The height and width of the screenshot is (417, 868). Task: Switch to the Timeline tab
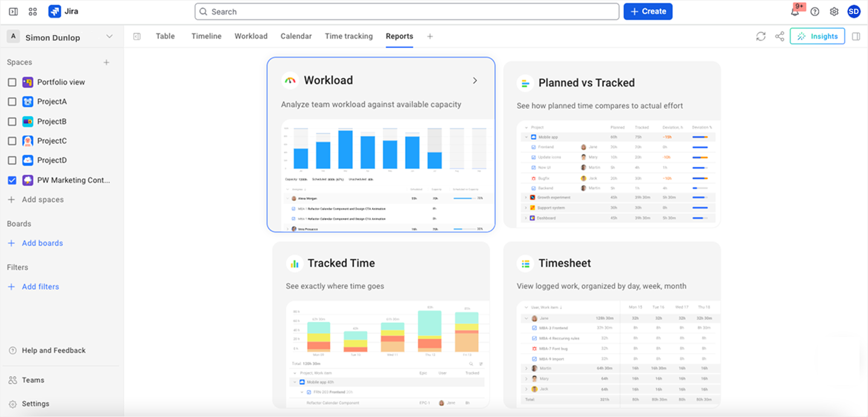pos(206,36)
